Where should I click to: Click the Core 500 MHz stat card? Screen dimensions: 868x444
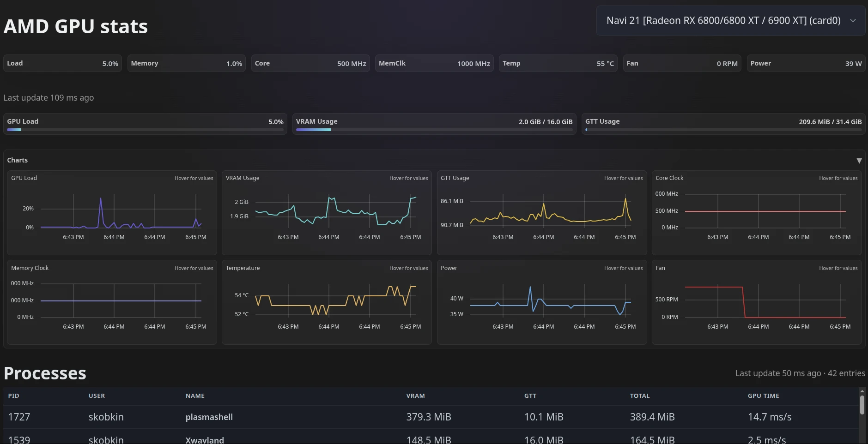pos(310,63)
